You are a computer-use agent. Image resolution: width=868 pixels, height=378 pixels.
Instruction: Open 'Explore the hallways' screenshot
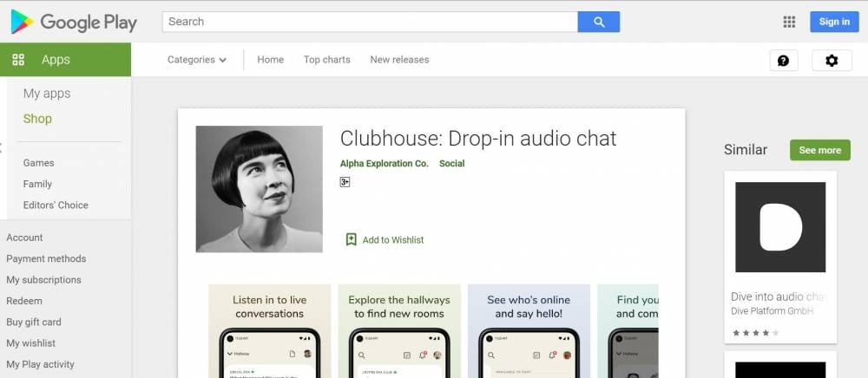pyautogui.click(x=399, y=331)
